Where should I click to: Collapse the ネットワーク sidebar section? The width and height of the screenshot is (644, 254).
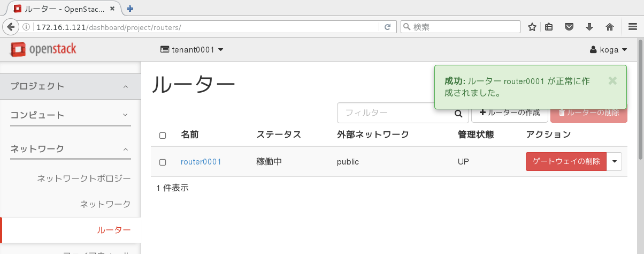[x=71, y=149]
